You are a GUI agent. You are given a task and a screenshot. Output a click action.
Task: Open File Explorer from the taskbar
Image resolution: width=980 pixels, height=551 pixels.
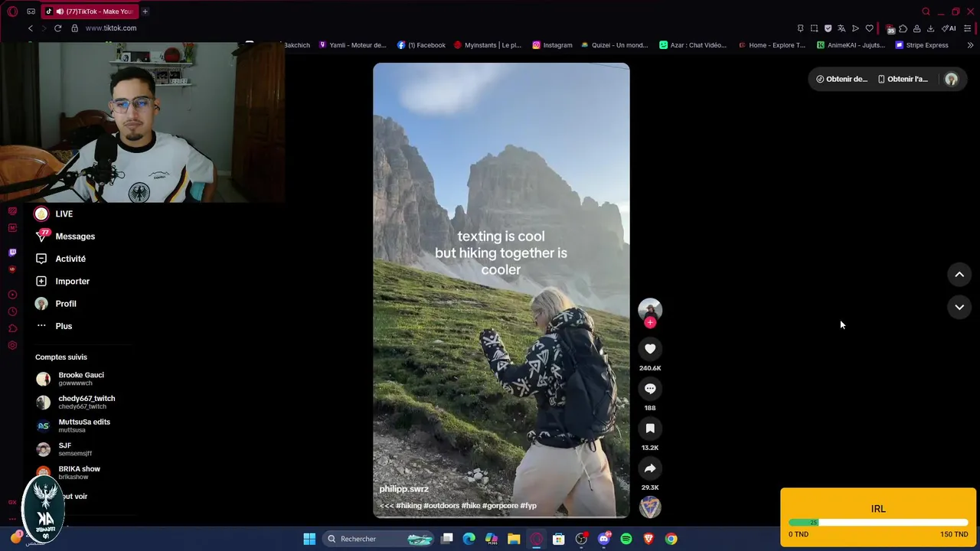pos(514,539)
